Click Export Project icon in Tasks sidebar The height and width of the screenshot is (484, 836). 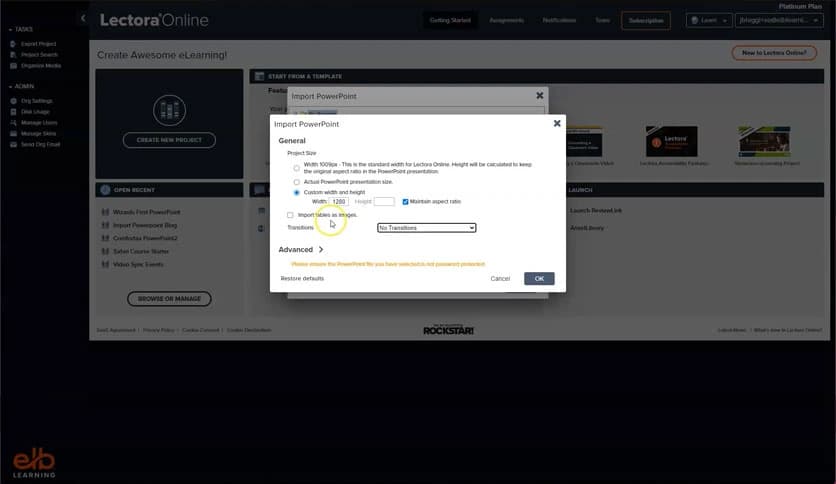click(x=13, y=44)
